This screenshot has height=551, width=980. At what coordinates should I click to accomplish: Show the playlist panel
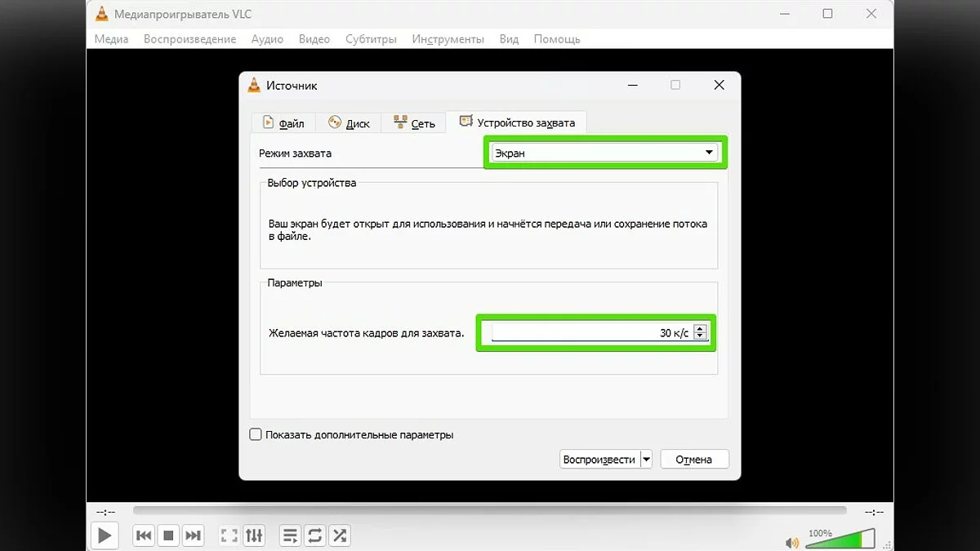[290, 535]
